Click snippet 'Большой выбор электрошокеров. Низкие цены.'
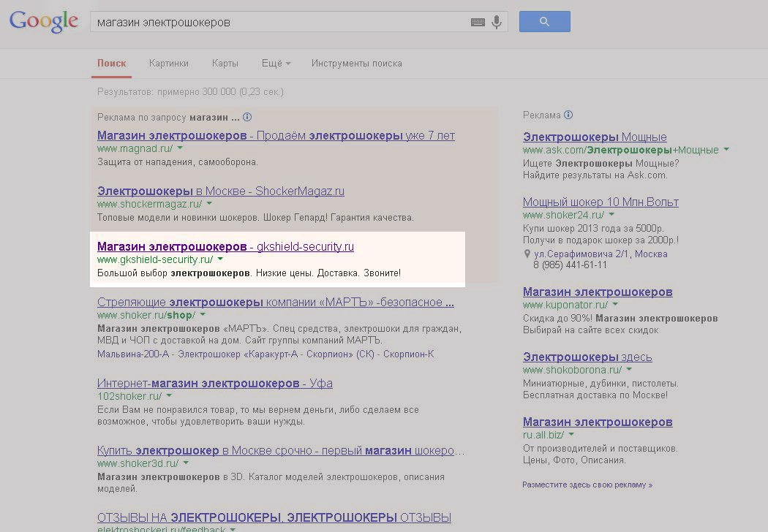 click(205, 273)
